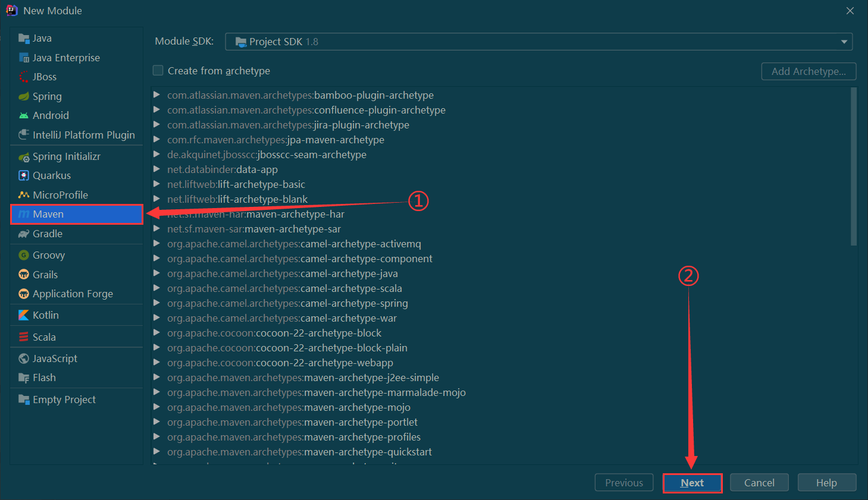
Task: Enable the Create from archetype checkbox
Action: tap(158, 70)
